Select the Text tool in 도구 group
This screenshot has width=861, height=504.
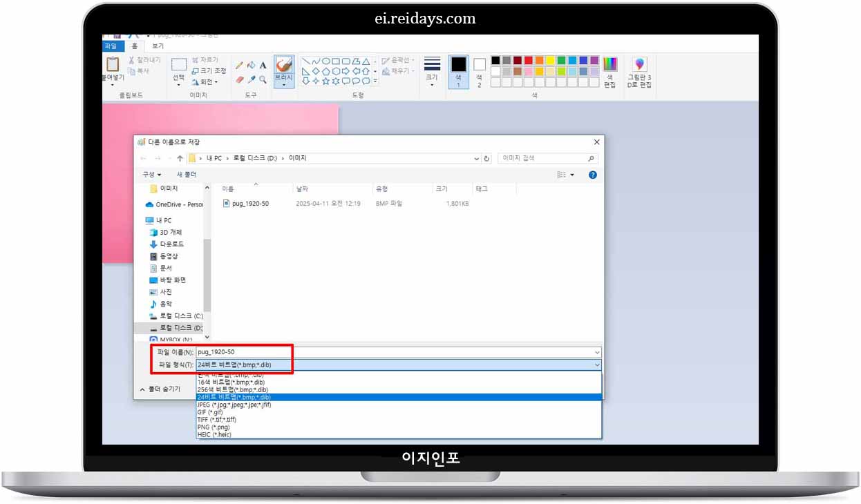point(263,66)
